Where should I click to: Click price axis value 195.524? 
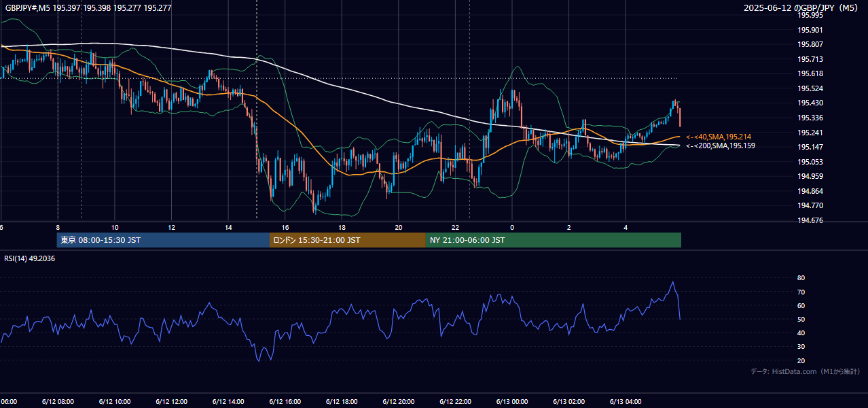pyautogui.click(x=810, y=88)
